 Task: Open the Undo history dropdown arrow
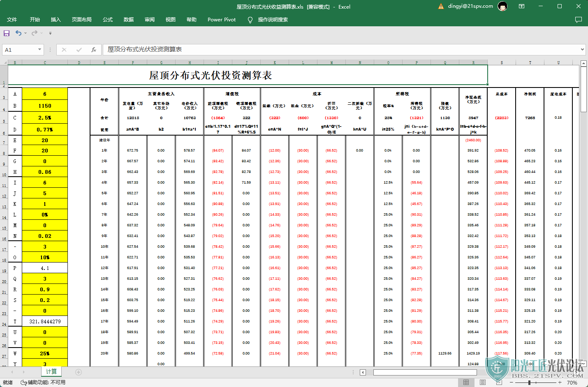pos(25,33)
